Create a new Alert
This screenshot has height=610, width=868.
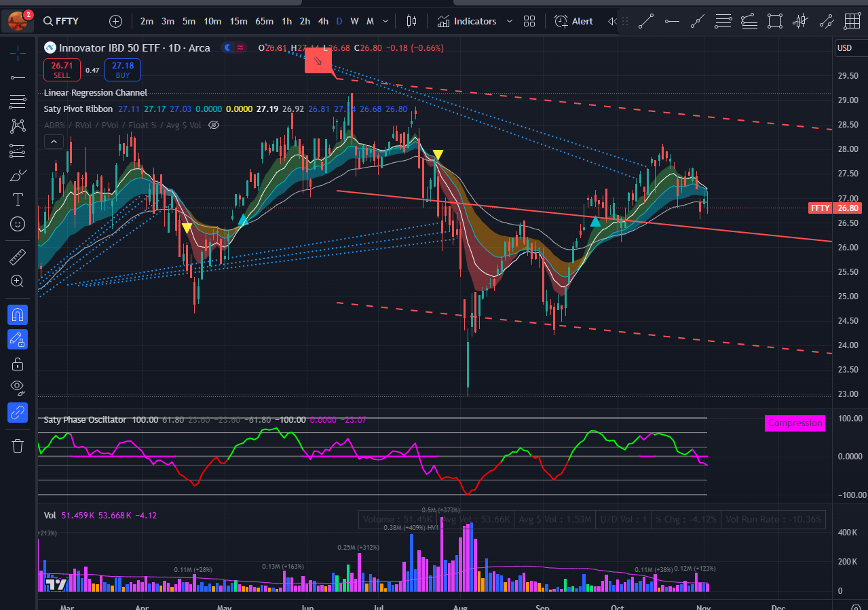click(x=574, y=21)
